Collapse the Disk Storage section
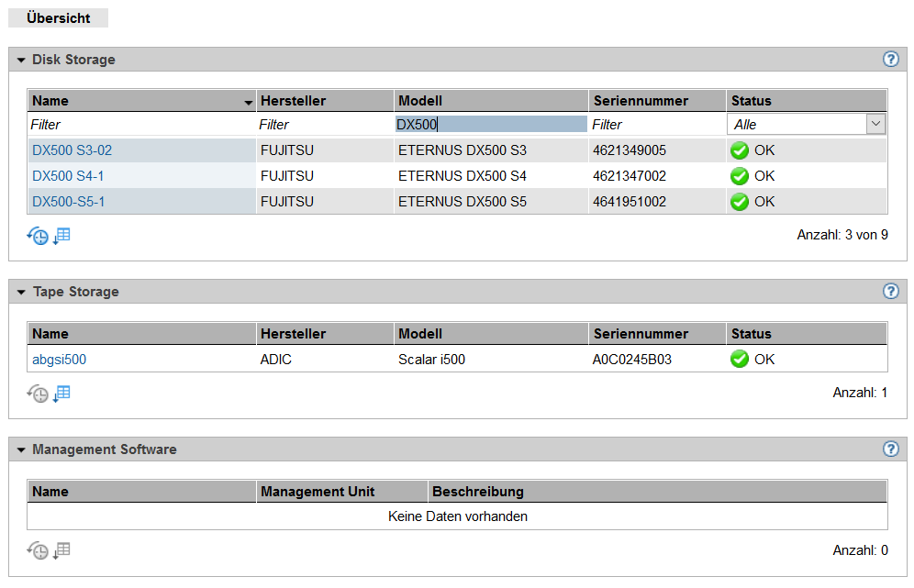 [22, 60]
